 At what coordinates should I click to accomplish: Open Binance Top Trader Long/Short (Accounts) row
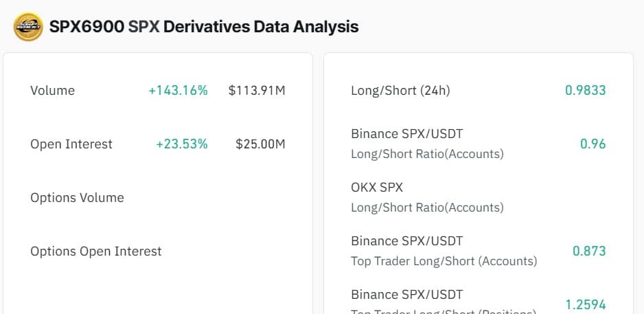(x=444, y=251)
